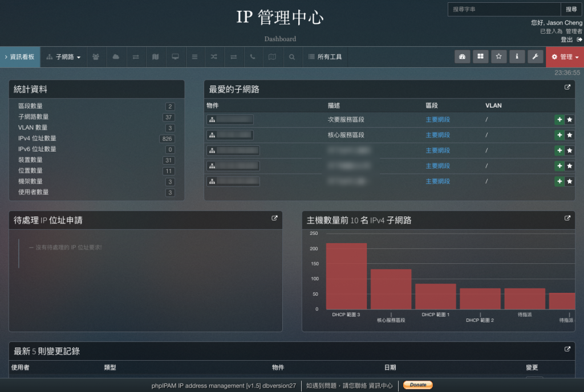
Task: Click the DHCP 範圍 1 bar in chart
Action: click(436, 296)
